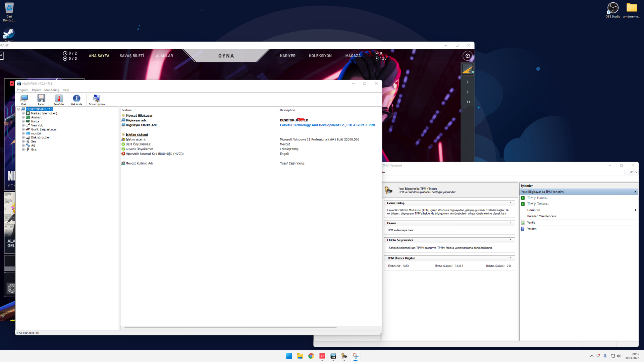Screen dimensions: 644x362
Task: Click the Özet summary icon
Action: [x=23, y=99]
